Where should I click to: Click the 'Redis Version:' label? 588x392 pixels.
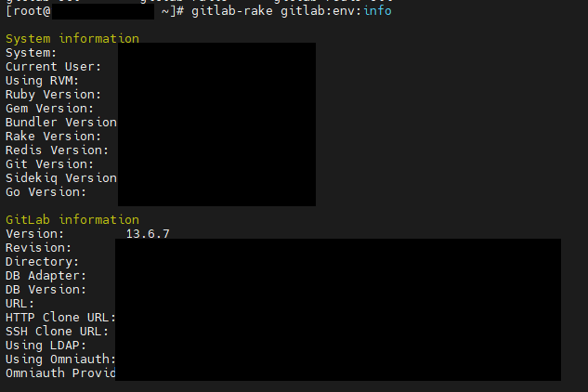57,150
